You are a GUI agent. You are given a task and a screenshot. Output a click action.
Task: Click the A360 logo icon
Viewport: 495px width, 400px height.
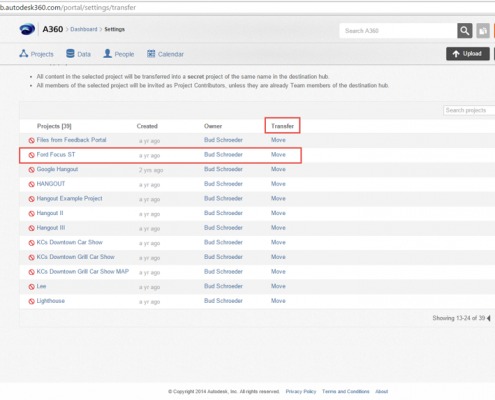[27, 29]
